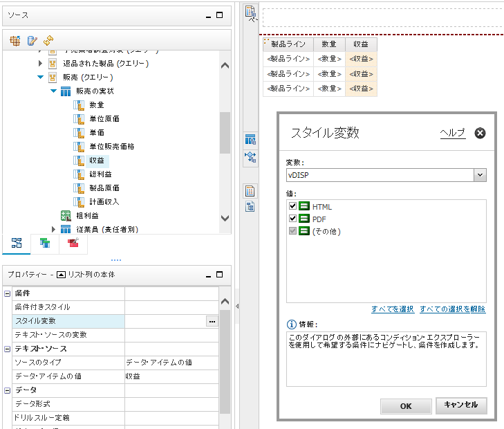Click the collapse-panel arrow on the splitter
The height and width of the screenshot is (429, 504).
[x=237, y=306]
